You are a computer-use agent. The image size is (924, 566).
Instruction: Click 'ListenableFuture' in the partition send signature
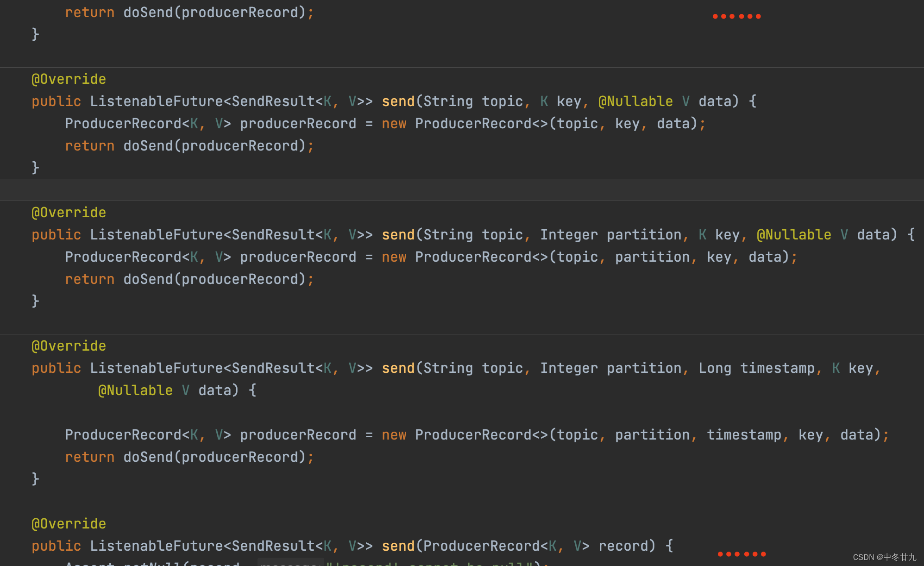pos(157,235)
